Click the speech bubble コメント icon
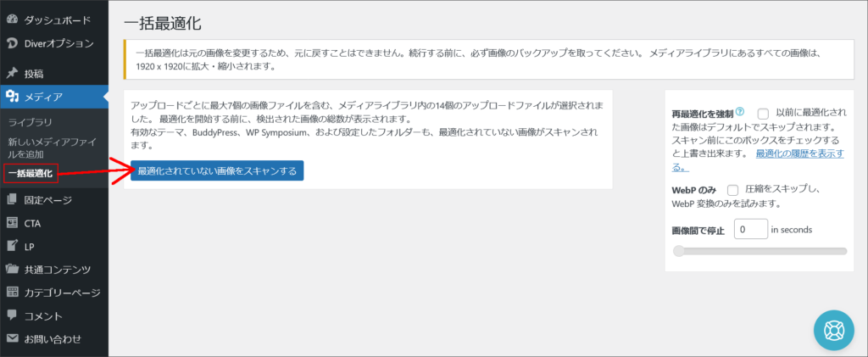Image resolution: width=868 pixels, height=357 pixels. click(x=12, y=315)
